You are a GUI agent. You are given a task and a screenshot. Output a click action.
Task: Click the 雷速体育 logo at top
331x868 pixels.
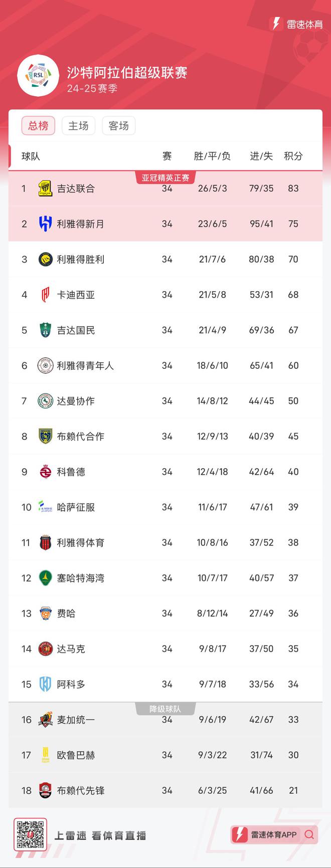tap(296, 24)
